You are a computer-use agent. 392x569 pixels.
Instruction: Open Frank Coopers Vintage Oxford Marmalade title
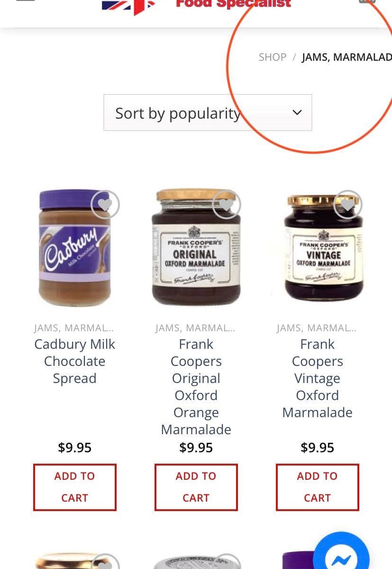pos(318,378)
